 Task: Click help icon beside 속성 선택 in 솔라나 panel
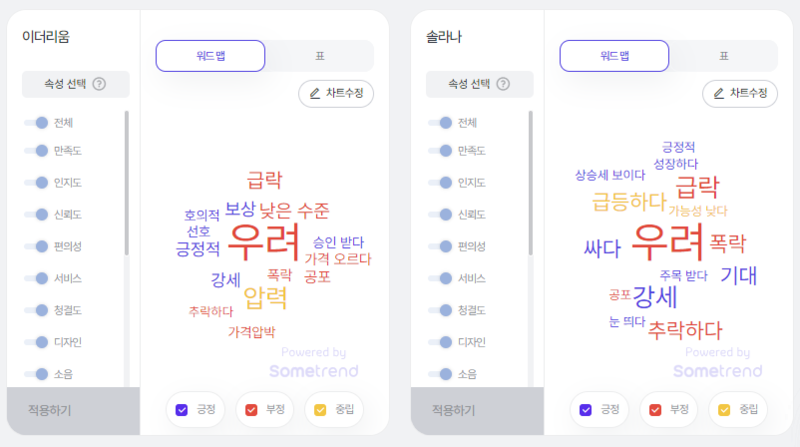tap(503, 84)
